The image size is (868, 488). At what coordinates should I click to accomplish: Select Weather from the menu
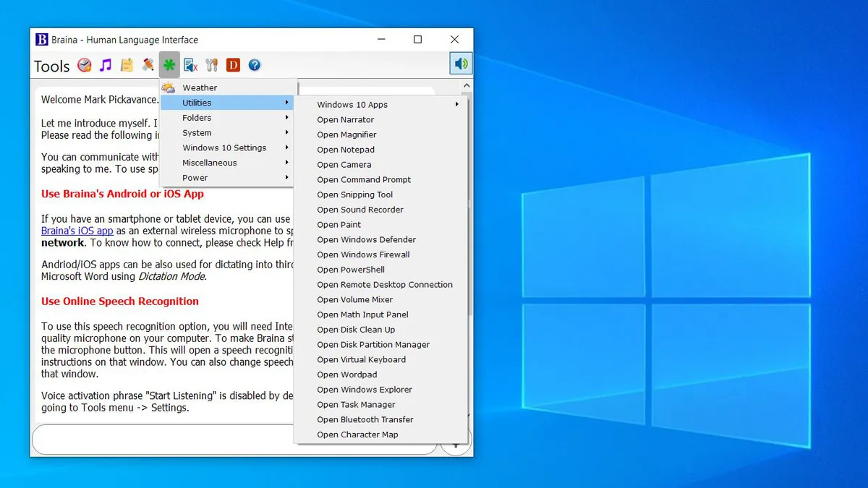[x=199, y=87]
